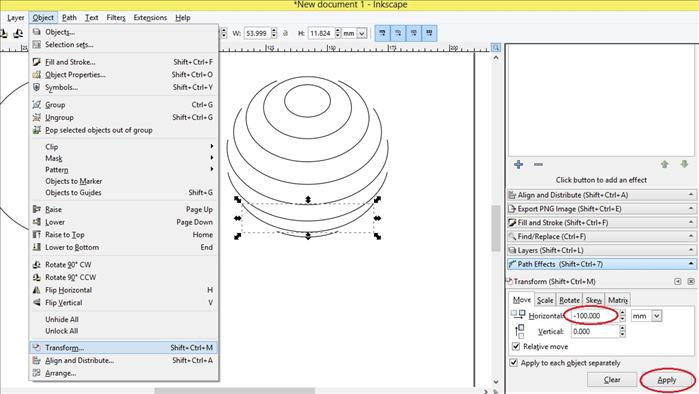Expand the Pattern submenu
This screenshot has height=394, width=699.
[124, 170]
